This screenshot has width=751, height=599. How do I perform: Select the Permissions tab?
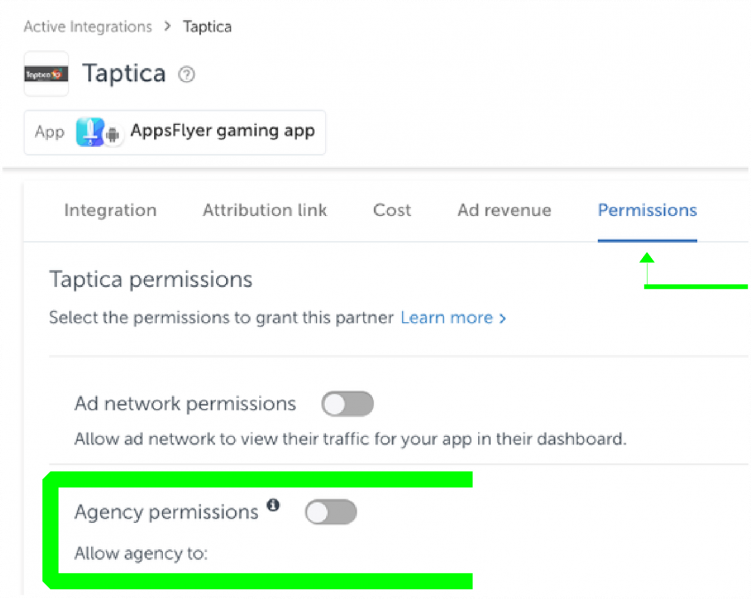pyautogui.click(x=647, y=210)
